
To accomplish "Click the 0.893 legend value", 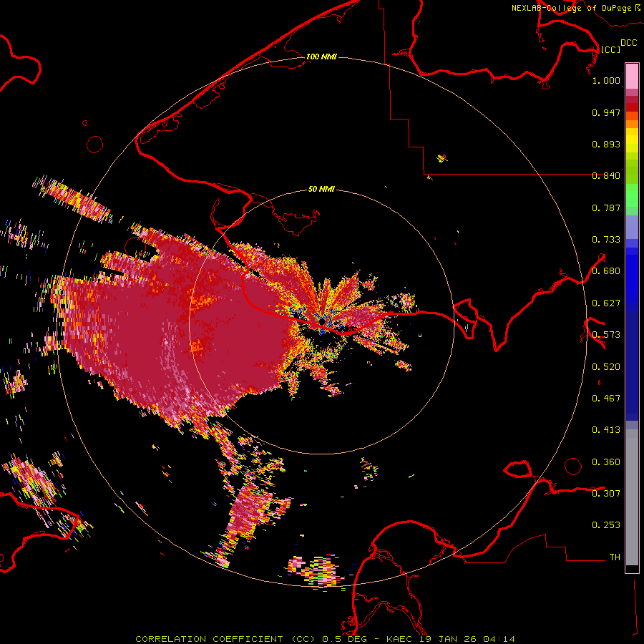I will 606,144.
